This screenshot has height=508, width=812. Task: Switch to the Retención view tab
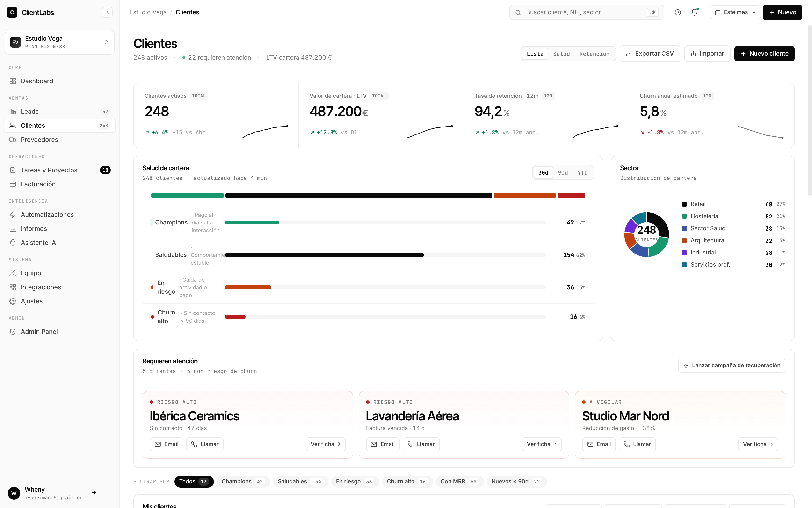coord(594,54)
